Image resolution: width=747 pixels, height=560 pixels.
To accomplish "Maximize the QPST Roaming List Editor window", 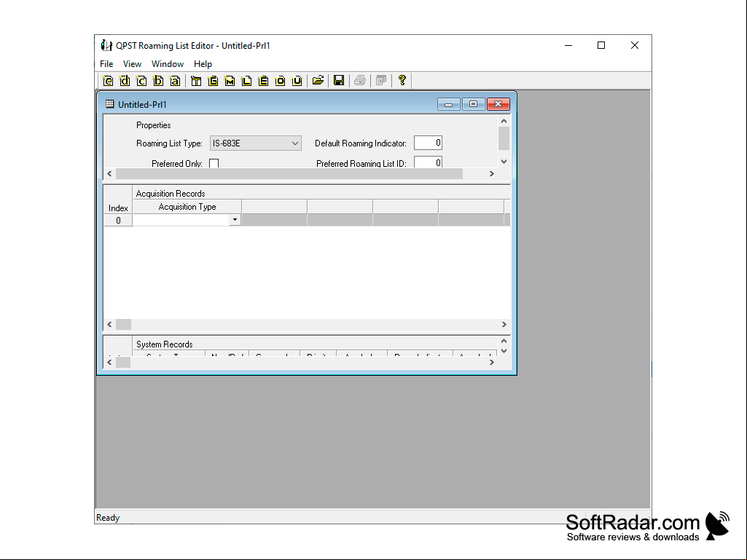I will click(x=601, y=45).
